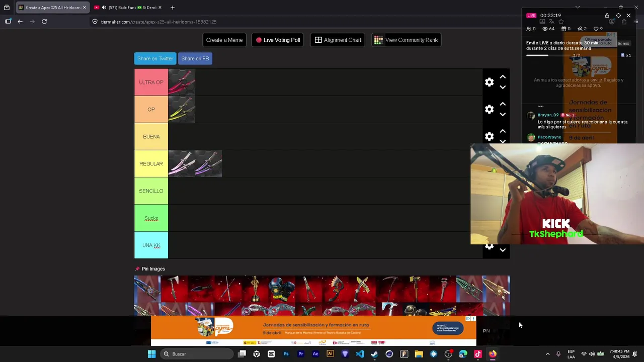The image size is (644, 362).
Task: Select the ULTRA OP tier label
Action: [x=151, y=82]
